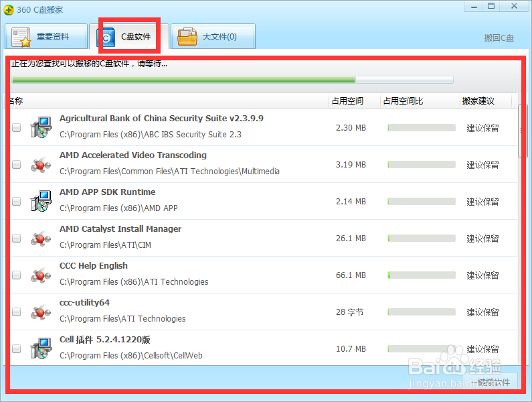Click 建议保留 in the ccc-utility64 row
This screenshot has height=402, width=532.
click(x=482, y=312)
